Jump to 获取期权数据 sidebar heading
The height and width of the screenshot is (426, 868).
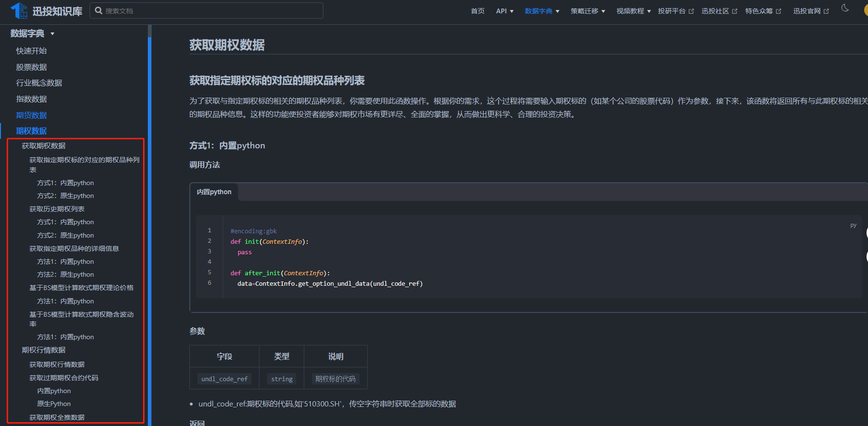point(44,145)
